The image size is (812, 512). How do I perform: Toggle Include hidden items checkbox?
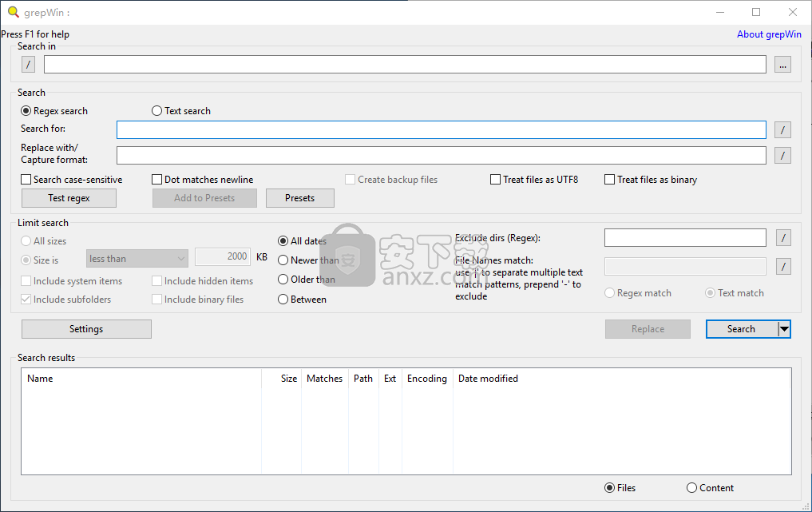pyautogui.click(x=203, y=281)
